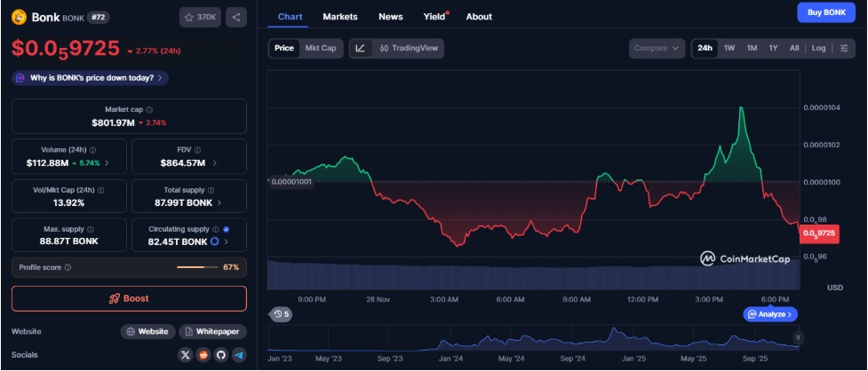Viewport: 868px width, 371px height.
Task: Switch to line chart icon view
Action: tap(361, 48)
